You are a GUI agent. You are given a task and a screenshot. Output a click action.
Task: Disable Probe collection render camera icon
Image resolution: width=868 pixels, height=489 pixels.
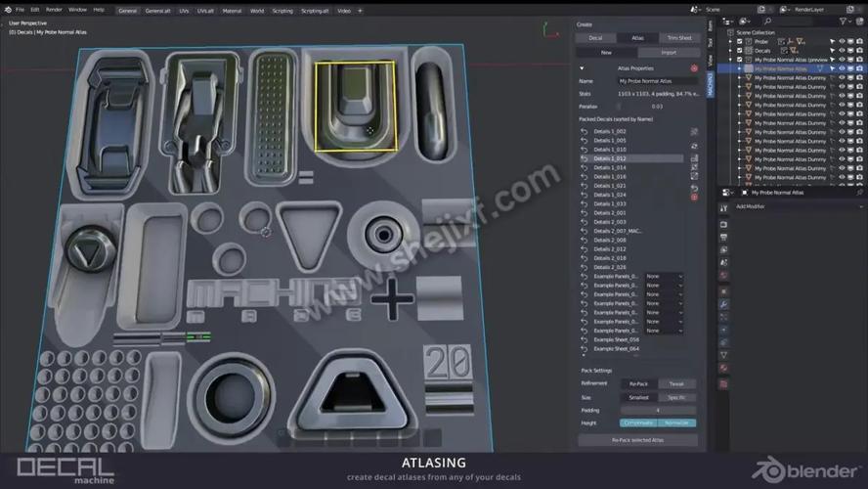[x=860, y=41]
